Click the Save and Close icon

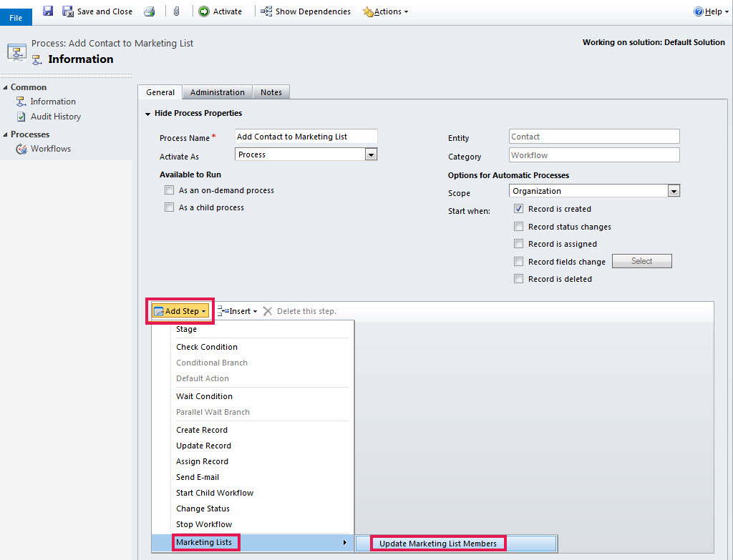[68, 11]
